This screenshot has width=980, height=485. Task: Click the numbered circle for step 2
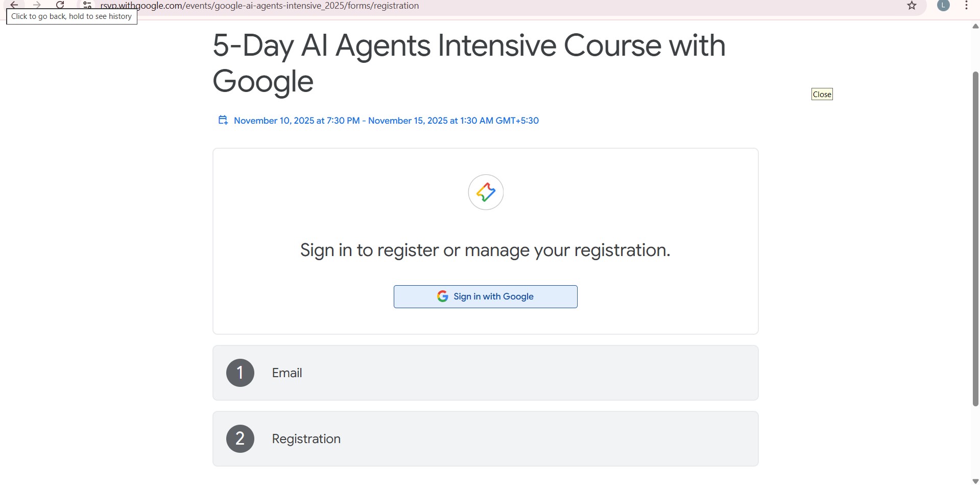[240, 438]
